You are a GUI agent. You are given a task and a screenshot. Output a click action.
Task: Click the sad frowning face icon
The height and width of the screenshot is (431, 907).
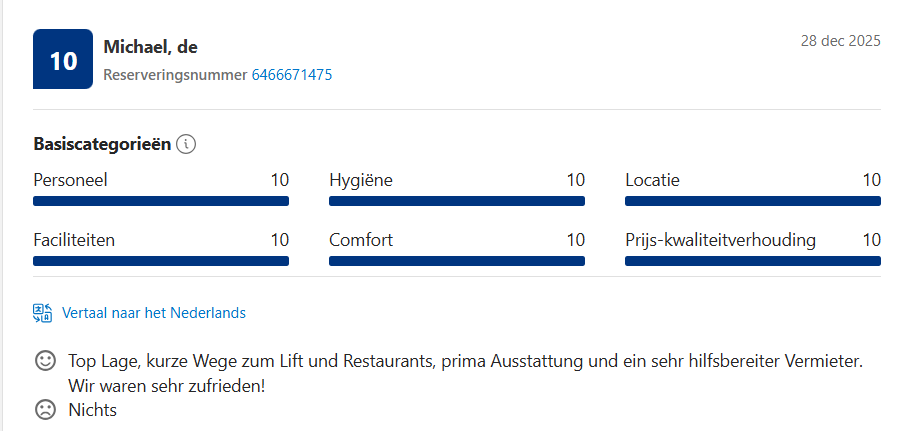pos(45,409)
